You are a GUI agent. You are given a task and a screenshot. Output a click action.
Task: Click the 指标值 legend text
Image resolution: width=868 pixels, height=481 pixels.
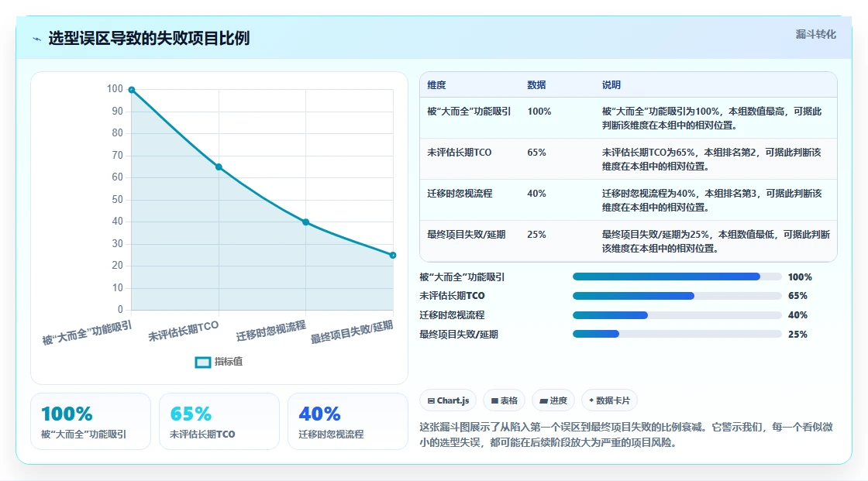(229, 362)
